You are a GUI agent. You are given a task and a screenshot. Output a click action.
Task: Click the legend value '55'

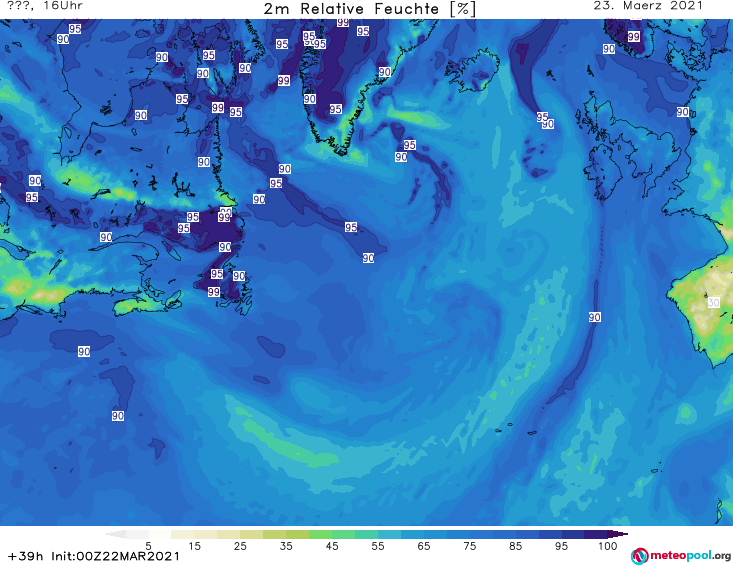[378, 545]
